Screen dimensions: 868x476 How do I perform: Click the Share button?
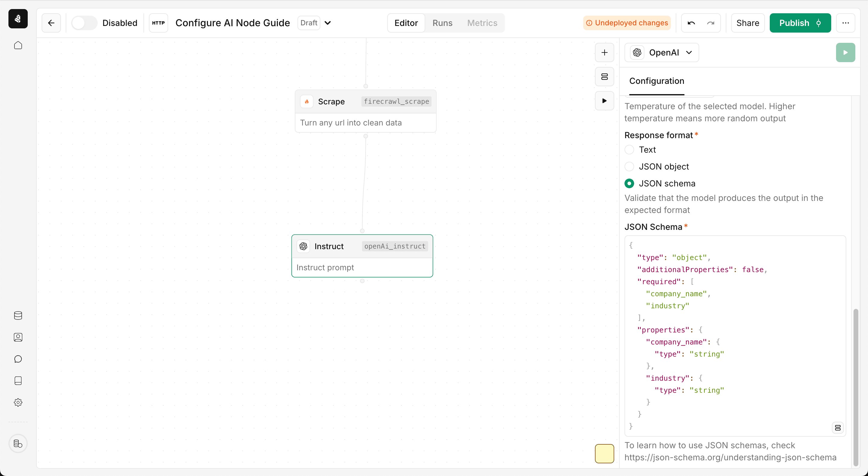[x=748, y=23]
